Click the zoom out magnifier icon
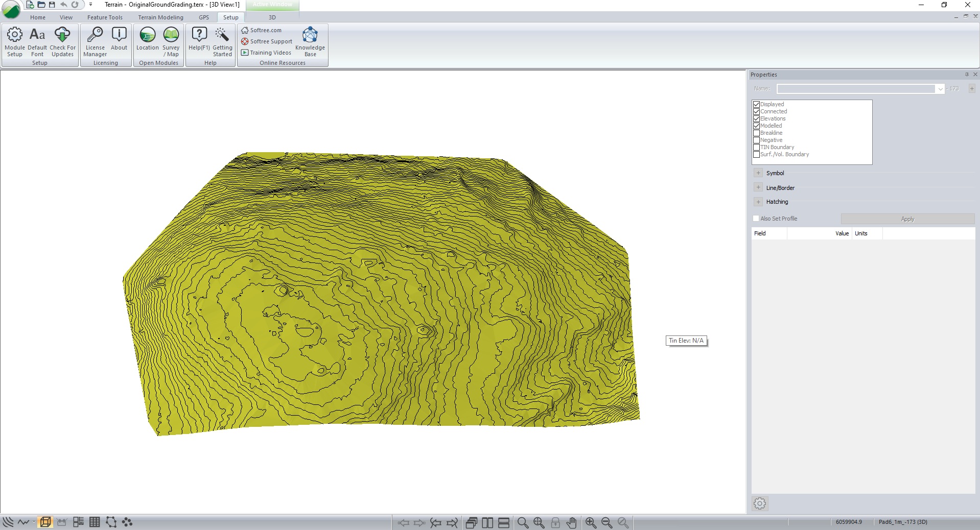The height and width of the screenshot is (530, 980). [x=607, y=522]
